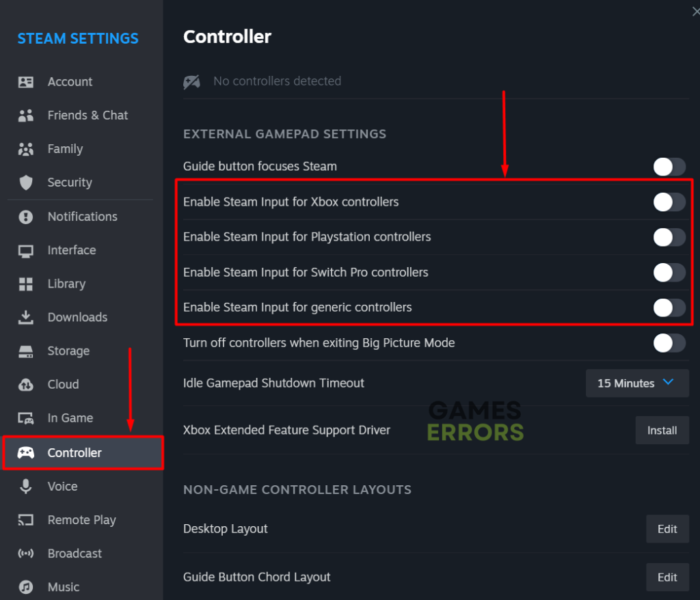Toggle Guide button focuses Steam
Viewport: 700px width, 600px height.
669,166
